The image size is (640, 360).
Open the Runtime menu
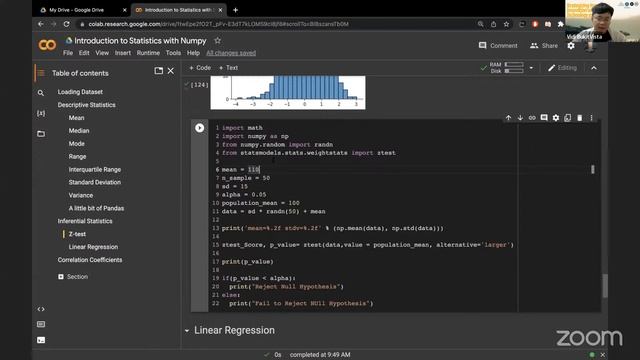tap(148, 53)
